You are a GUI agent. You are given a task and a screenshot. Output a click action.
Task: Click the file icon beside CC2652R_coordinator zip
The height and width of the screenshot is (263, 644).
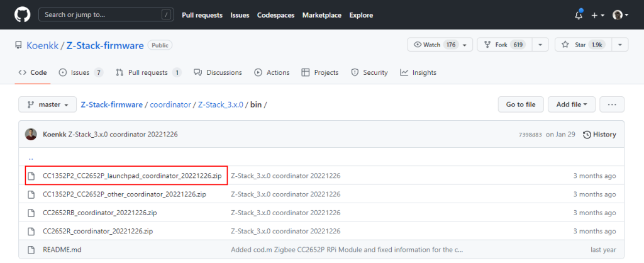[x=31, y=231]
